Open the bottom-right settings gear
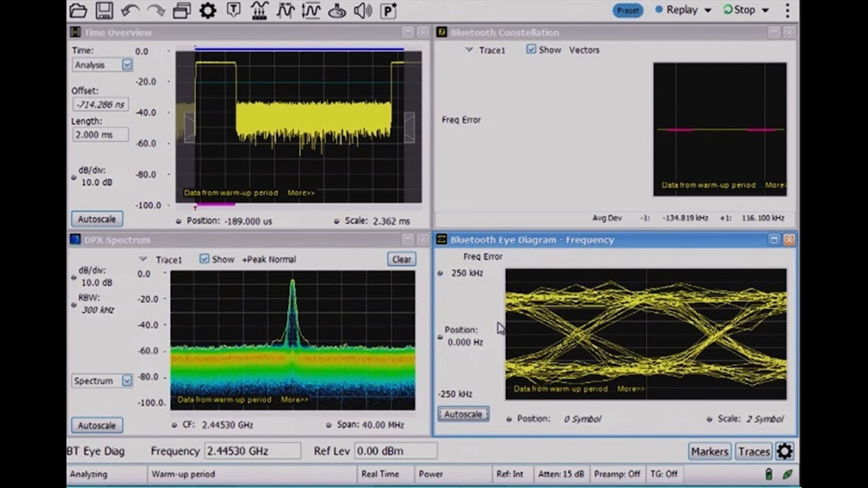 click(x=785, y=451)
